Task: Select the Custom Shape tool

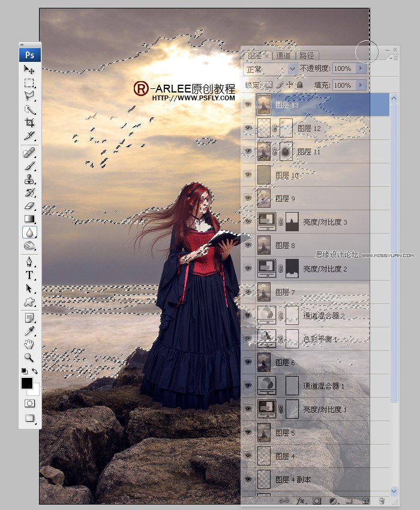Action: [x=29, y=302]
